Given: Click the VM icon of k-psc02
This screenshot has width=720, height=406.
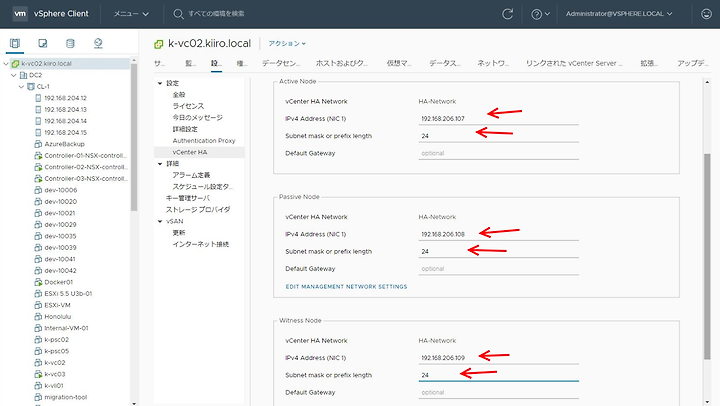Looking at the screenshot, I should tap(38, 339).
